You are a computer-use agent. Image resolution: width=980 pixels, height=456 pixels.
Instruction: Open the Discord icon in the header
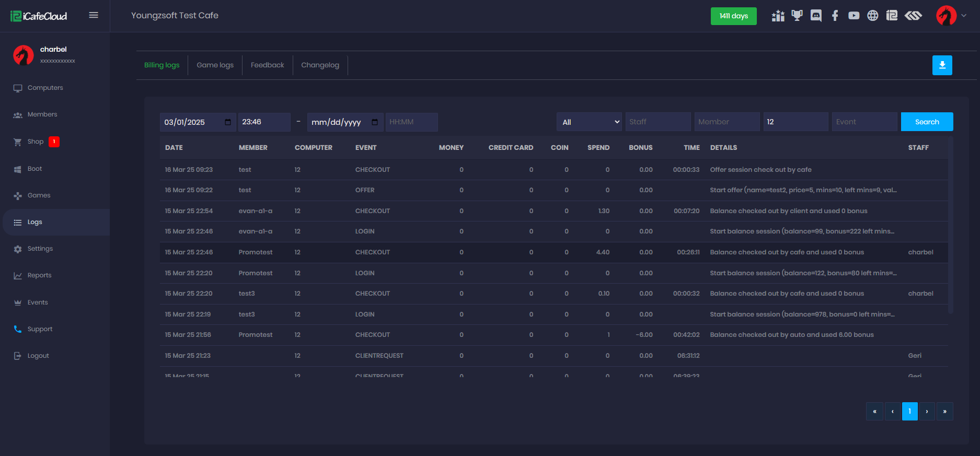816,16
